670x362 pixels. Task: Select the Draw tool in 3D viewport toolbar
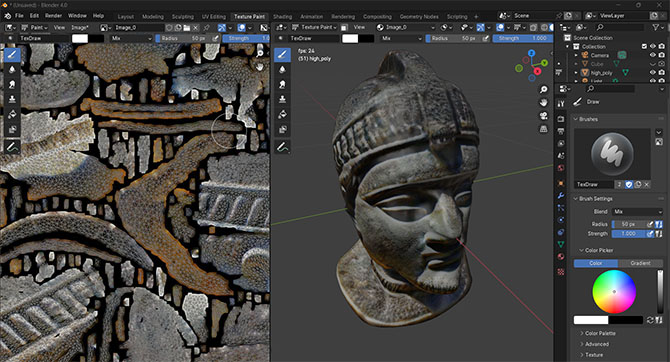point(282,55)
